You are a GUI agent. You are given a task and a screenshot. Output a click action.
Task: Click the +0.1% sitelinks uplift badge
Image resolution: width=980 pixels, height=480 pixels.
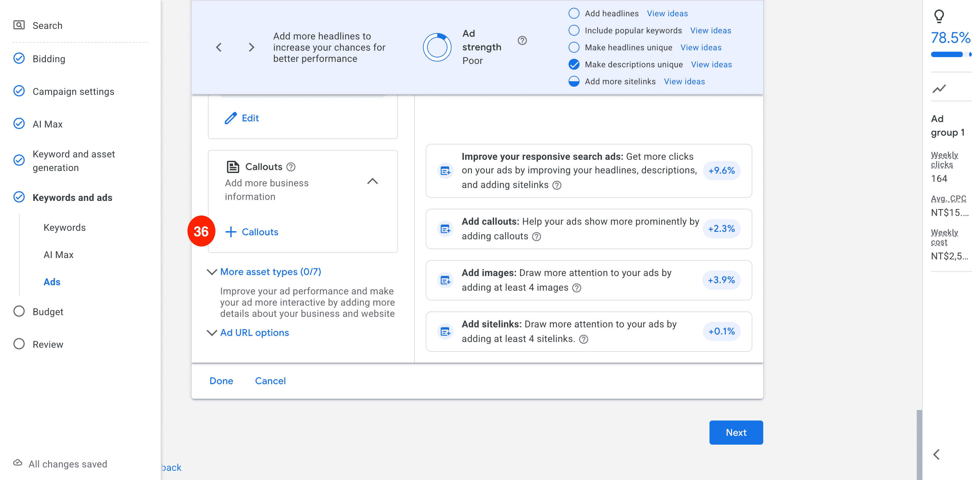pos(721,331)
